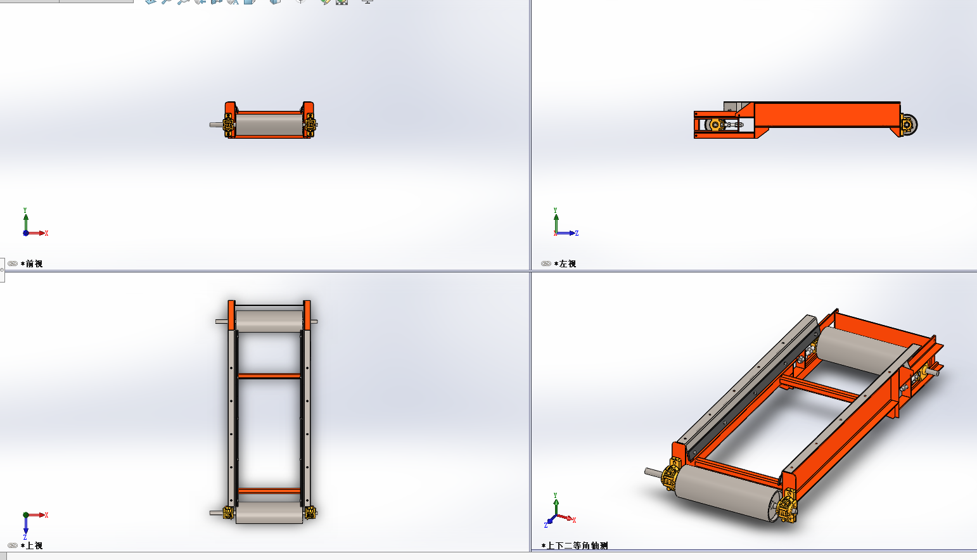Click the coordinate triad in the isometric viewport

pyautogui.click(x=560, y=511)
